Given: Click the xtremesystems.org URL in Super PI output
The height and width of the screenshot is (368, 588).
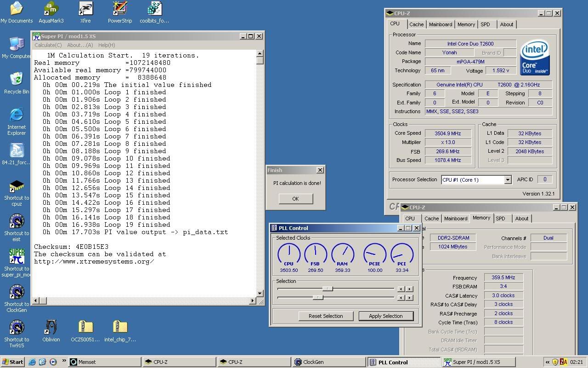Looking at the screenshot, I should click(x=94, y=261).
